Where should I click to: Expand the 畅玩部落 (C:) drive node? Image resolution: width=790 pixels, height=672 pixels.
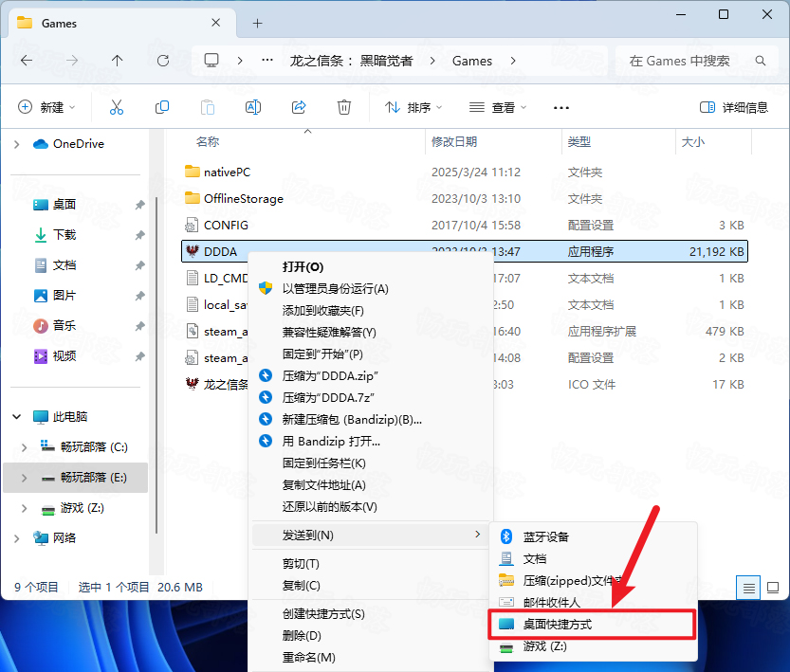[24, 447]
